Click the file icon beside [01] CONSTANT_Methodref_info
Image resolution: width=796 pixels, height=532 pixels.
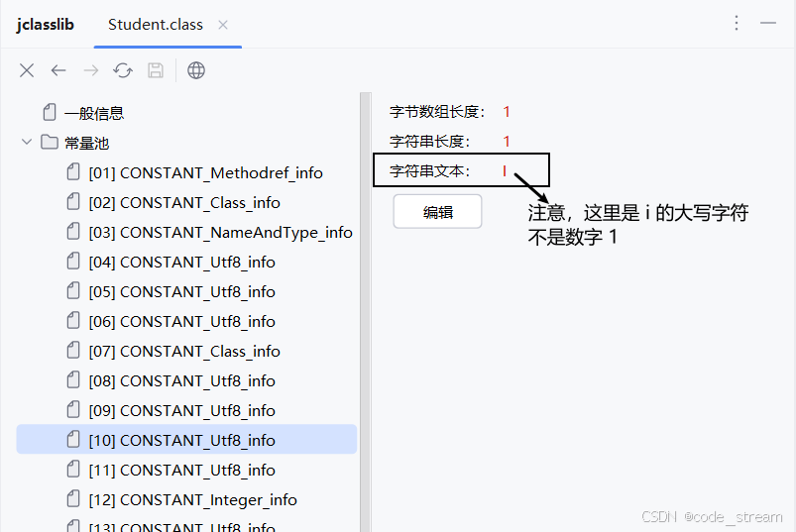tap(73, 172)
